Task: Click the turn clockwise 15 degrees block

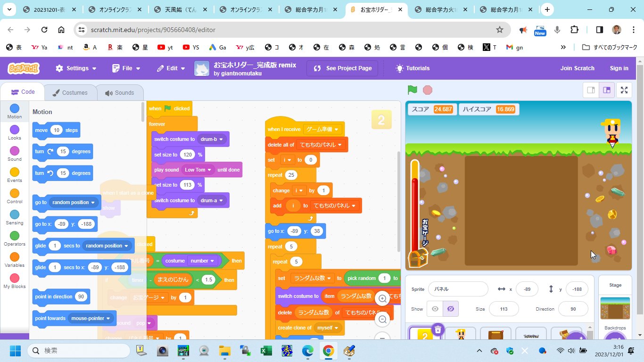Action: [63, 151]
